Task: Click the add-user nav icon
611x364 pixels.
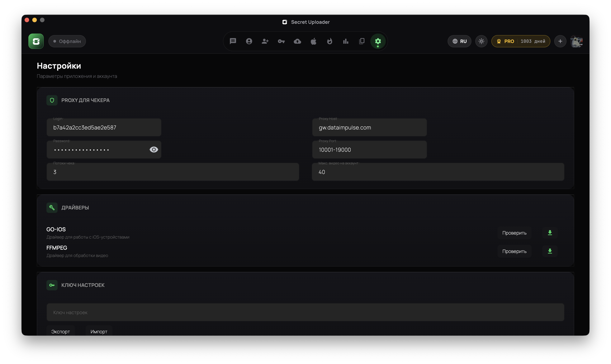Action: pyautogui.click(x=265, y=41)
